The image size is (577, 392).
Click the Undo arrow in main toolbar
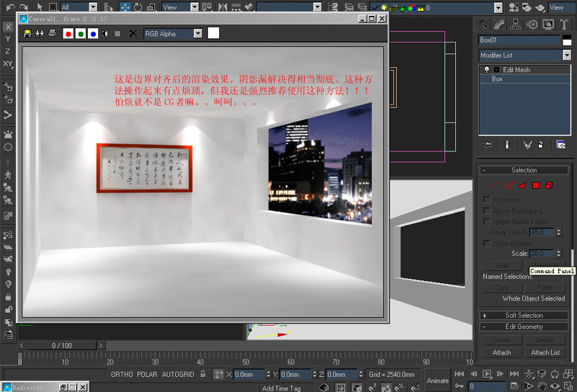click(x=10, y=7)
